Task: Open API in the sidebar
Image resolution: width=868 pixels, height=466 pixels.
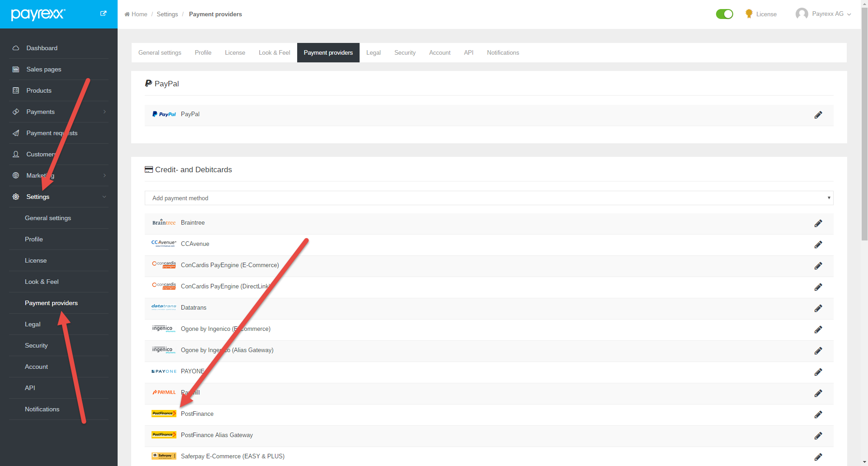Action: click(x=30, y=388)
